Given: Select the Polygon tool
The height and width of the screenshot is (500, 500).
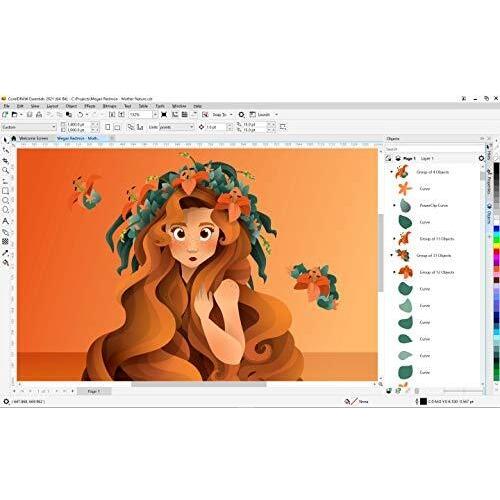Looking at the screenshot, I should pyautogui.click(x=6, y=210).
